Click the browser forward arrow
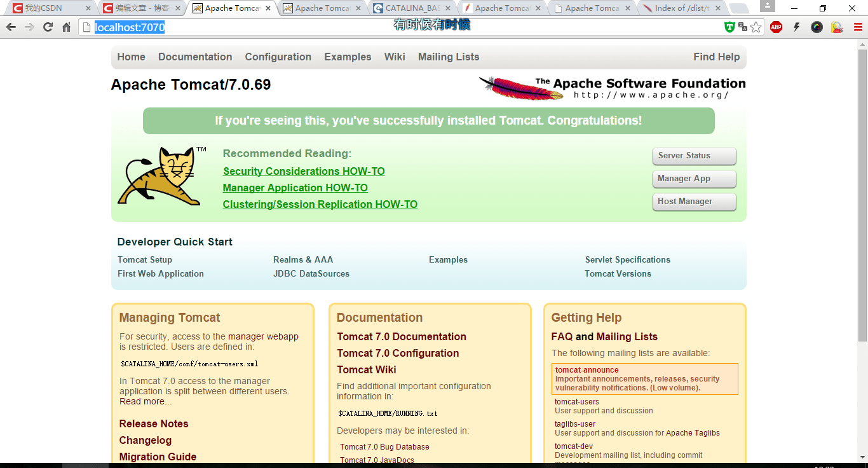Viewport: 868px width, 468px height. coord(29,27)
